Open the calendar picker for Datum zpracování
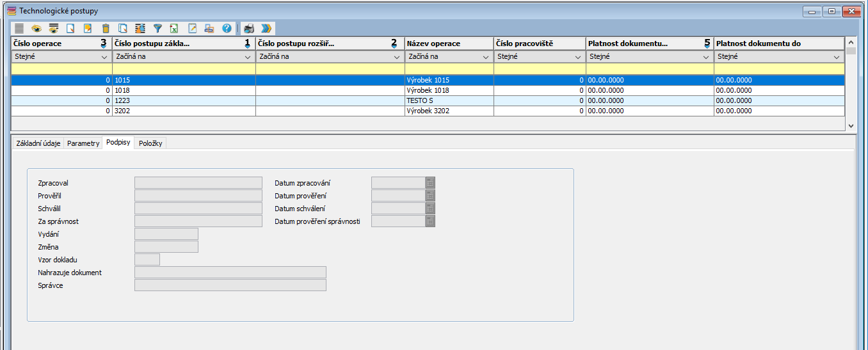The width and height of the screenshot is (868, 350). coord(430,183)
